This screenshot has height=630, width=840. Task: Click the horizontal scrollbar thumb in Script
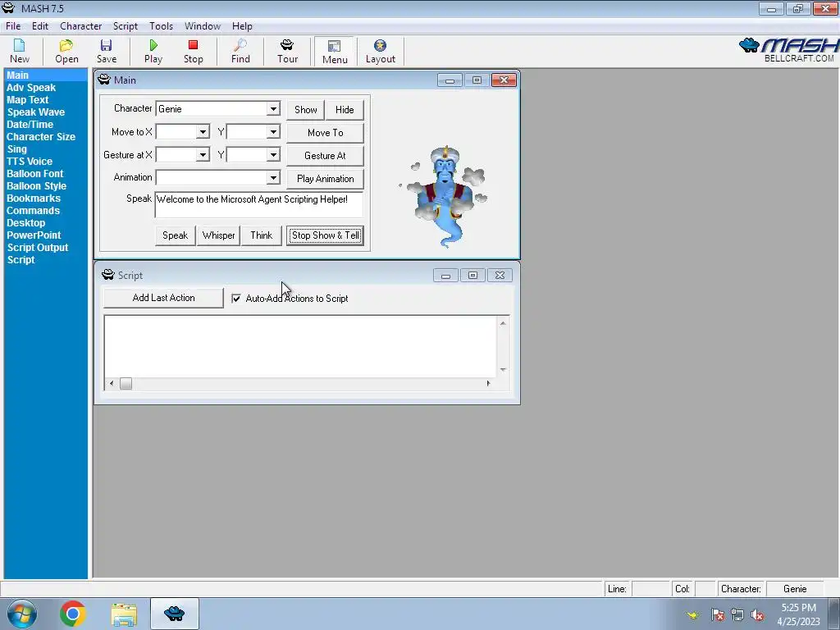[126, 384]
